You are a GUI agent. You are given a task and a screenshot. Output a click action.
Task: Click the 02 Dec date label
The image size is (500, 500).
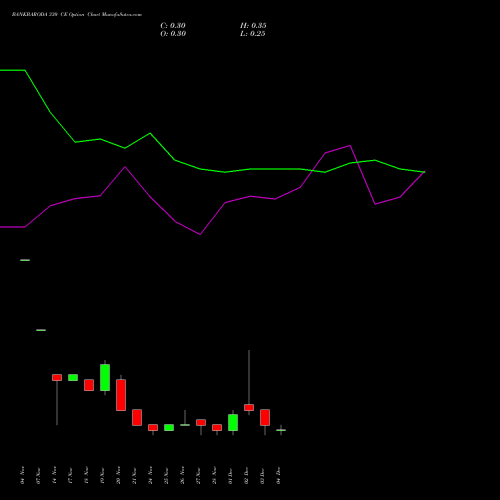246,475
